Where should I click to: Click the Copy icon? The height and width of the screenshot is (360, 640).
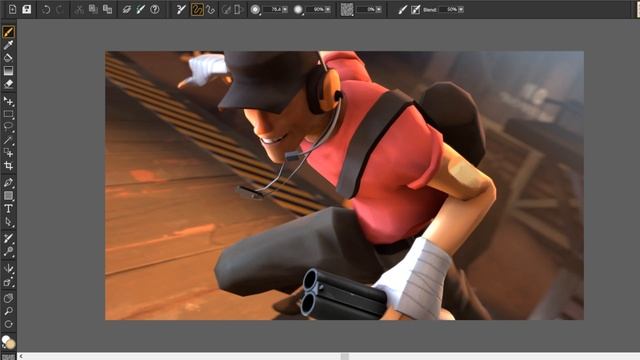pos(93,9)
